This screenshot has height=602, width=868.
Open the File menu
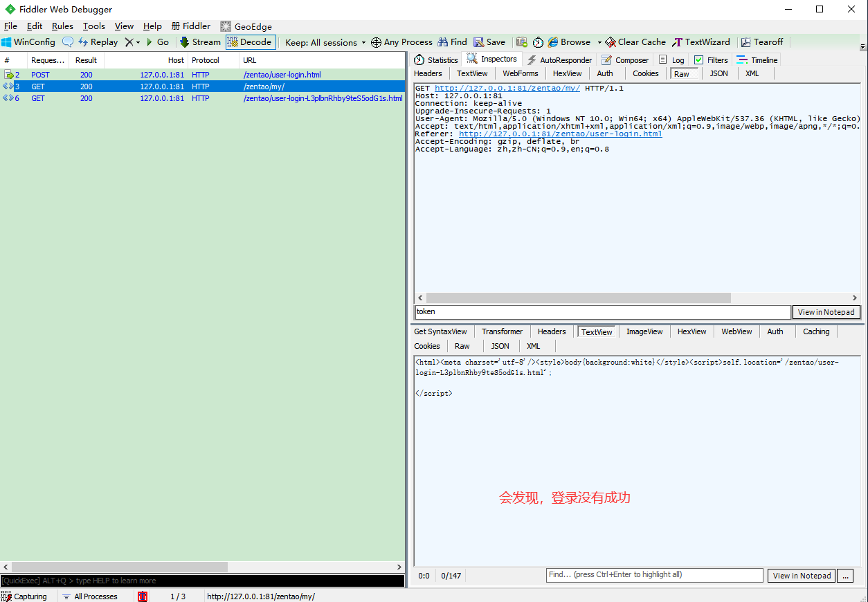[x=10, y=26]
